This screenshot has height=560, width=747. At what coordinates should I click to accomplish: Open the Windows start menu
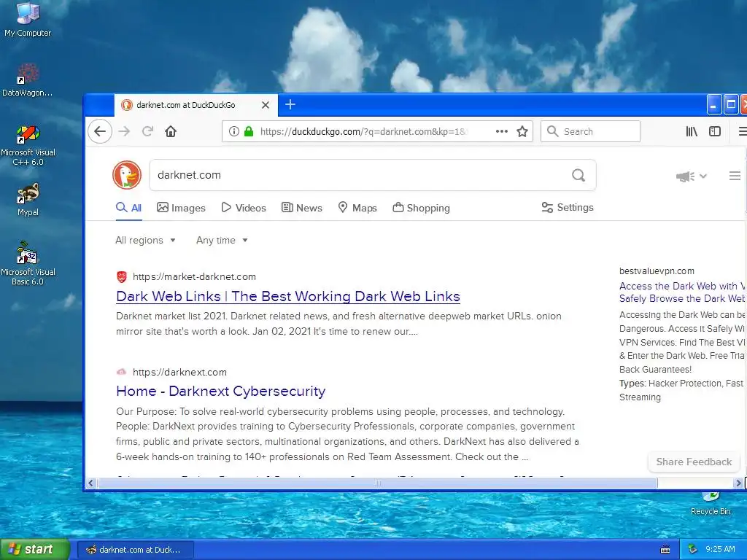tap(35, 550)
